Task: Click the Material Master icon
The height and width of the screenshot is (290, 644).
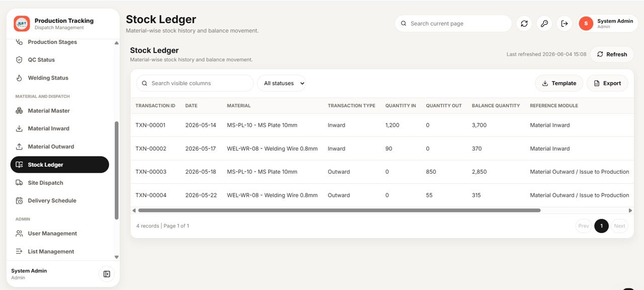Action: point(19,111)
